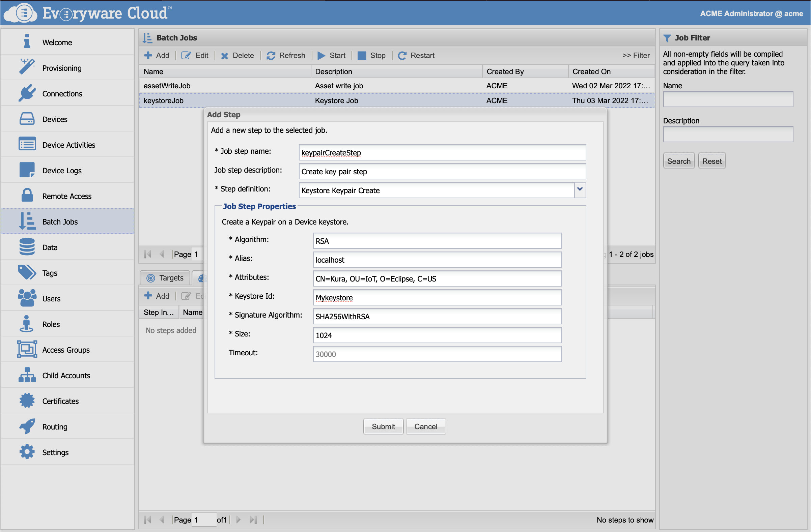Viewport: 811px width, 532px height.
Task: Click the Keystore Id input field
Action: pyautogui.click(x=437, y=297)
